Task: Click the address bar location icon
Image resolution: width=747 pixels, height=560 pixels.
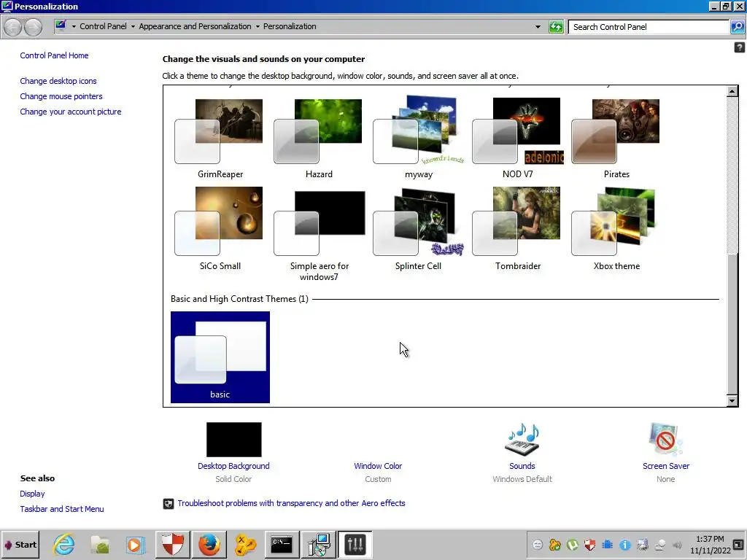Action: [x=61, y=26]
